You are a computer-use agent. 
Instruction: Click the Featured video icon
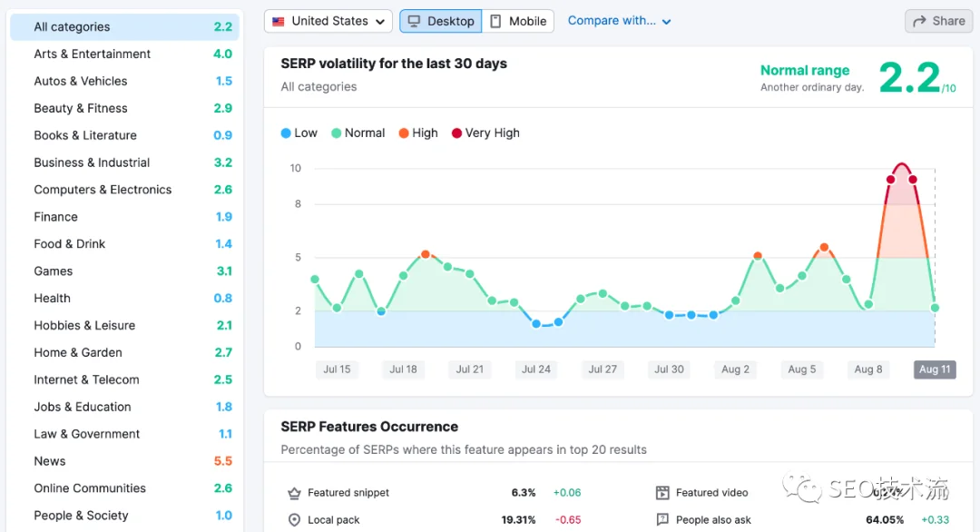pyautogui.click(x=662, y=493)
